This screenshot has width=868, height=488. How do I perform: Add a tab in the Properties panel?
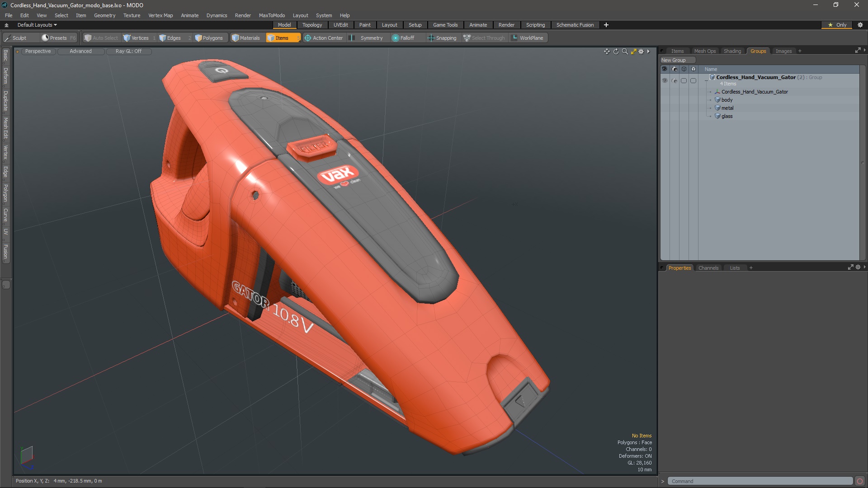(x=751, y=268)
